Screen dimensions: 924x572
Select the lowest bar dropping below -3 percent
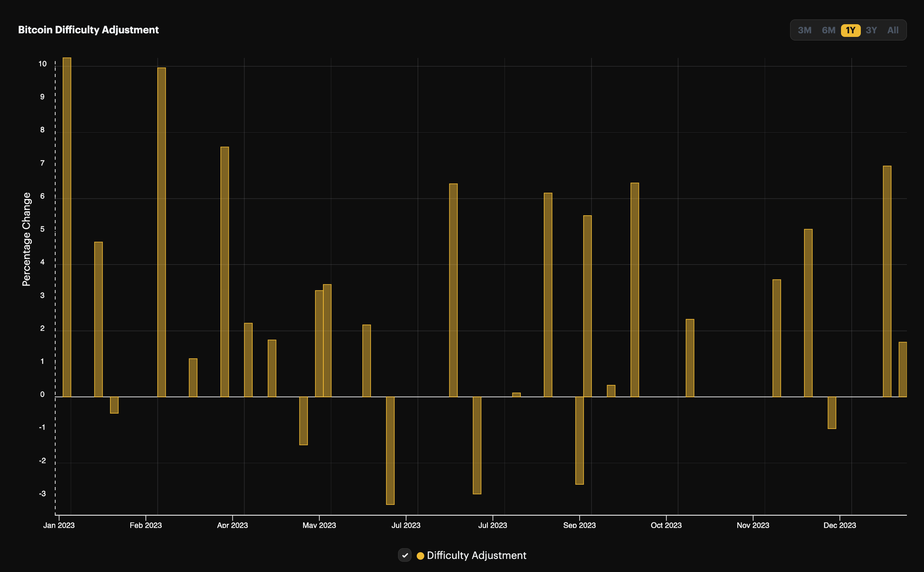(x=390, y=450)
